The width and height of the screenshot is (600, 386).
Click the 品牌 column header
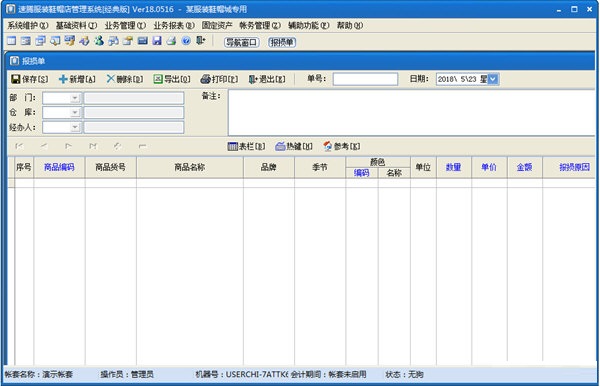pyautogui.click(x=269, y=167)
